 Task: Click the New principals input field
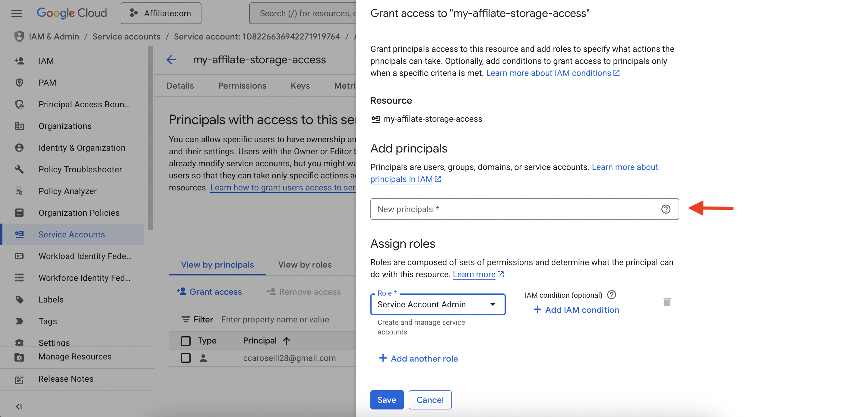(524, 209)
